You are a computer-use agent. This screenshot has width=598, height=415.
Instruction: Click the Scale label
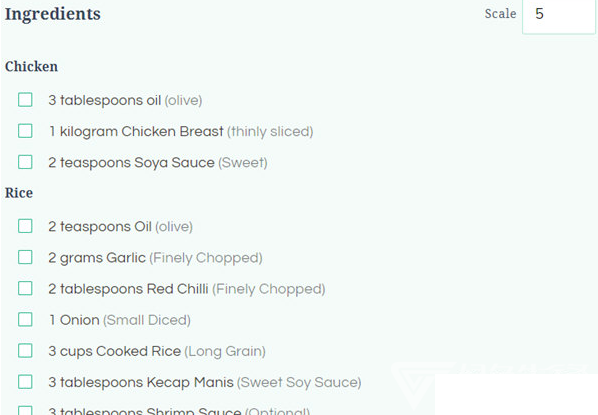(500, 14)
